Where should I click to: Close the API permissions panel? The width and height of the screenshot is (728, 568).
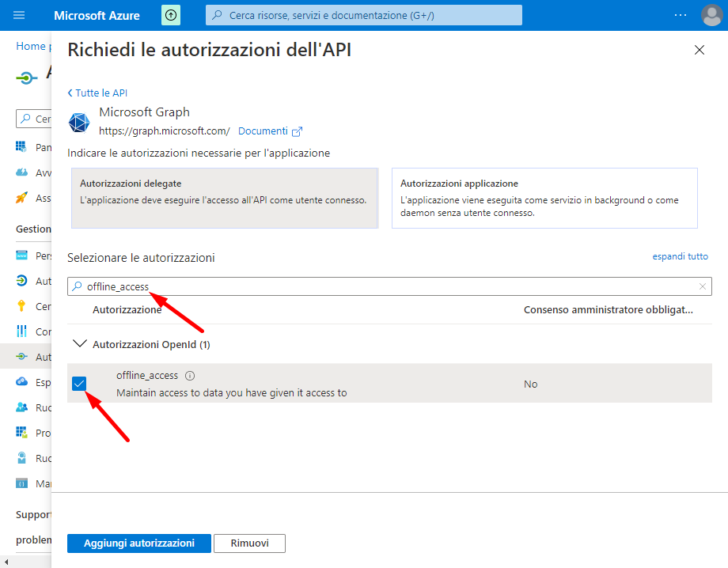(x=700, y=50)
